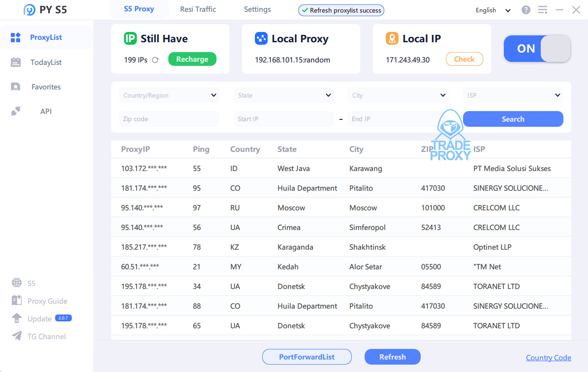Expand the ISP dropdown
The image size is (588, 372).
(513, 95)
